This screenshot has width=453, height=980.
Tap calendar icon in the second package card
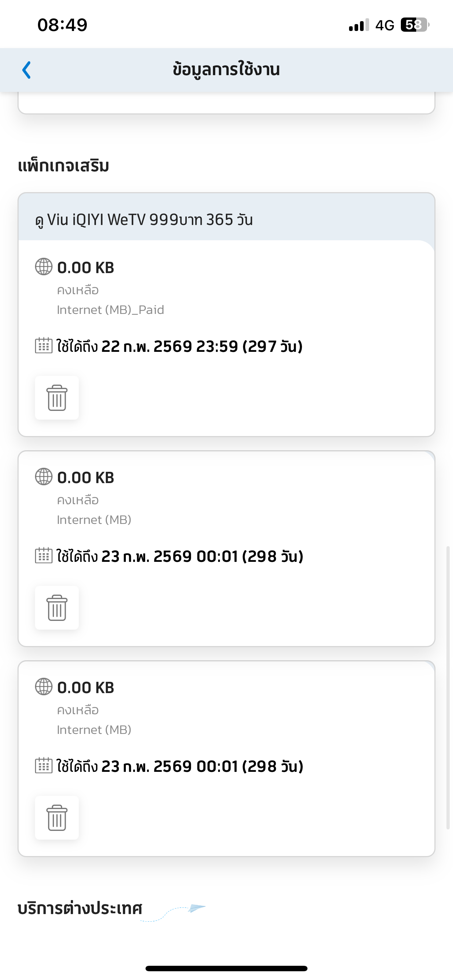pos(44,555)
